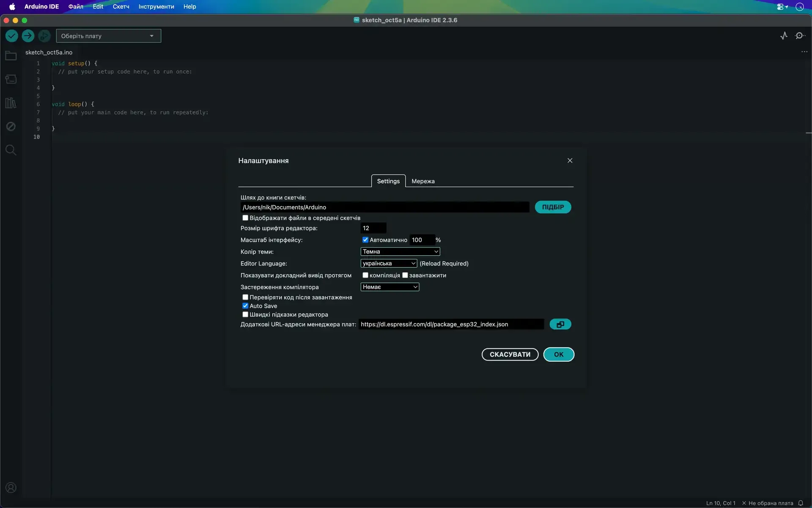The width and height of the screenshot is (812, 508).
Task: Click the edit additional board URLs icon
Action: pos(560,324)
